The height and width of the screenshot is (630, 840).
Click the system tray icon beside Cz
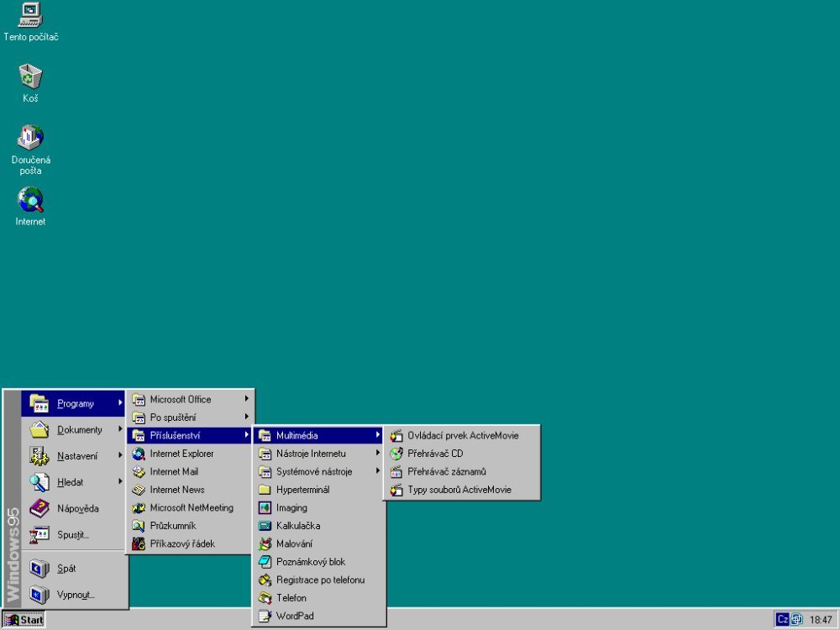point(796,620)
